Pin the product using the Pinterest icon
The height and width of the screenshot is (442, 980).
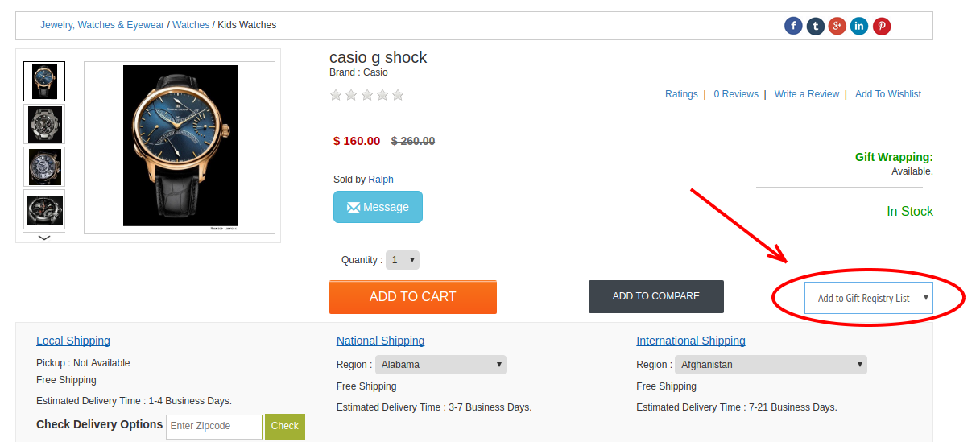[x=882, y=26]
